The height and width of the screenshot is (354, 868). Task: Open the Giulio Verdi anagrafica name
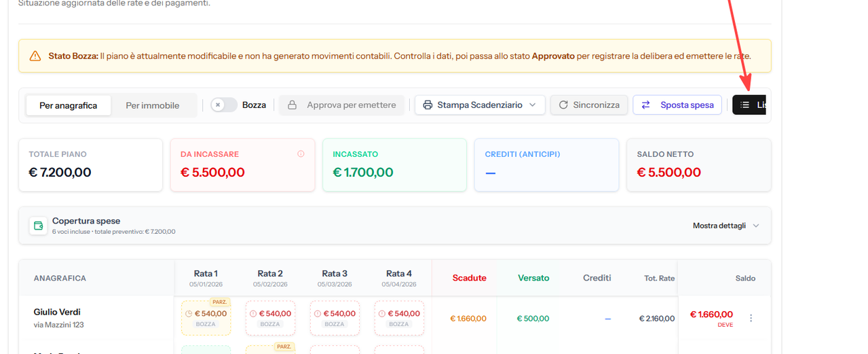click(x=57, y=312)
